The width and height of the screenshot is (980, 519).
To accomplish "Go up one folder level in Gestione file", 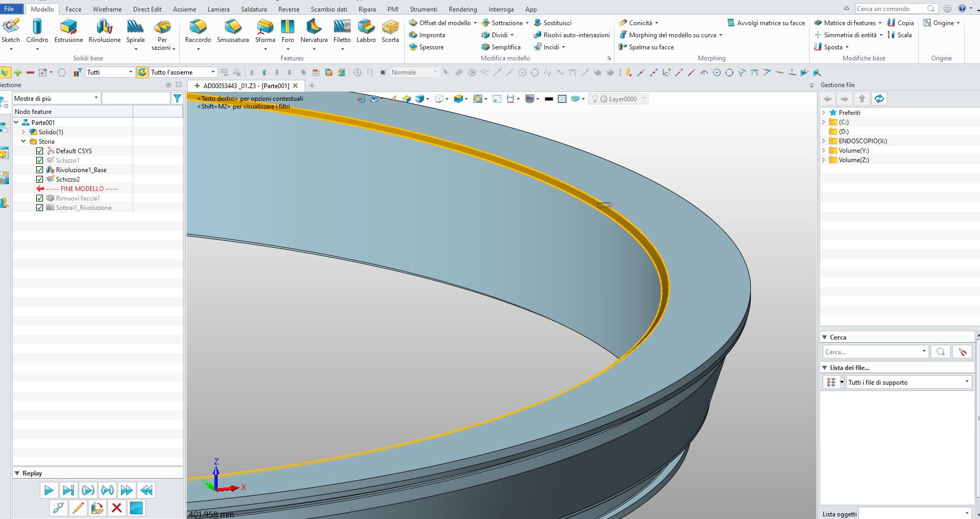I will click(862, 99).
